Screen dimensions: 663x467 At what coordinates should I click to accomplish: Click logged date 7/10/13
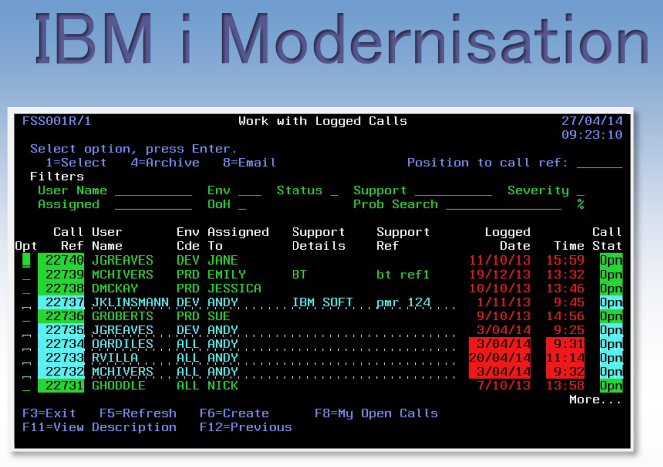point(503,386)
